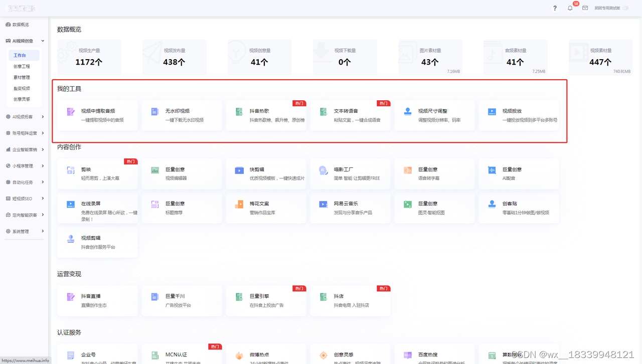Image resolution: width=642 pixels, height=364 pixels.
Task: Open the 创意灵感 card icon in 认证服务
Action: coord(324,355)
